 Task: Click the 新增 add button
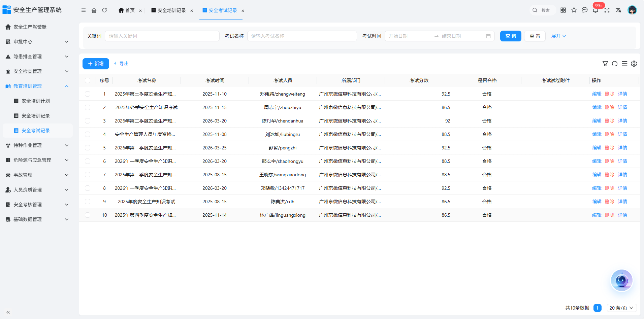[96, 64]
